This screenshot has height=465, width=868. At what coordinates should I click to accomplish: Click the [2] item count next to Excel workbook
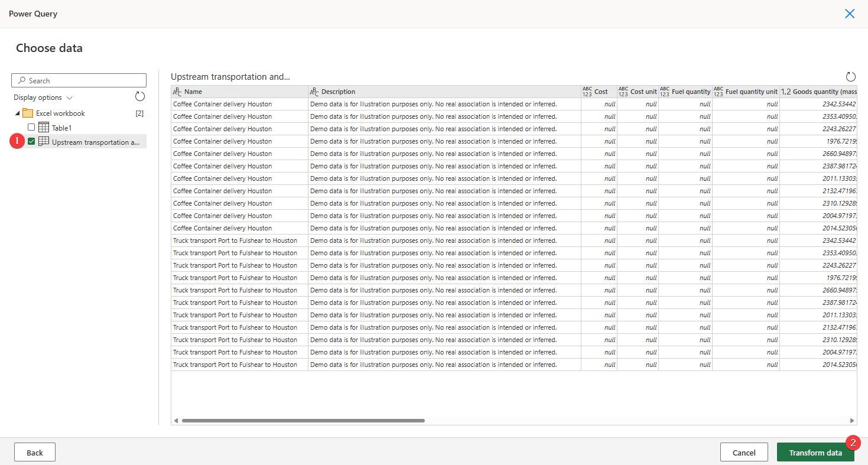click(139, 113)
